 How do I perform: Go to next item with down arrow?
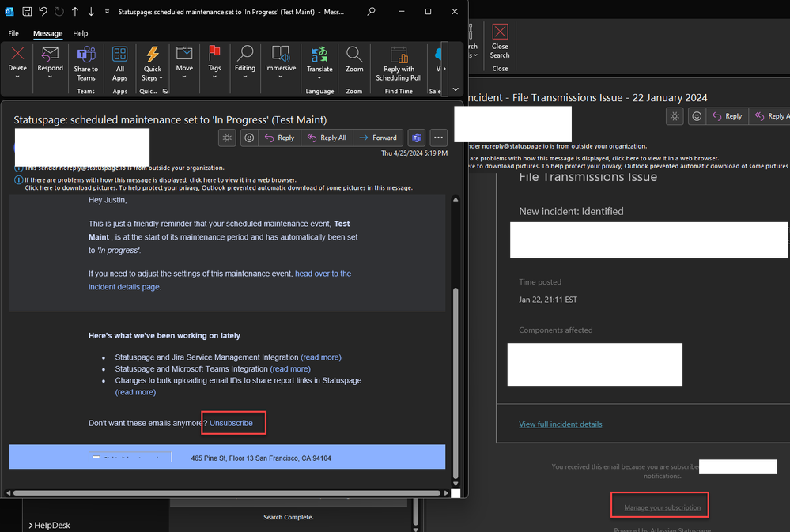click(91, 11)
